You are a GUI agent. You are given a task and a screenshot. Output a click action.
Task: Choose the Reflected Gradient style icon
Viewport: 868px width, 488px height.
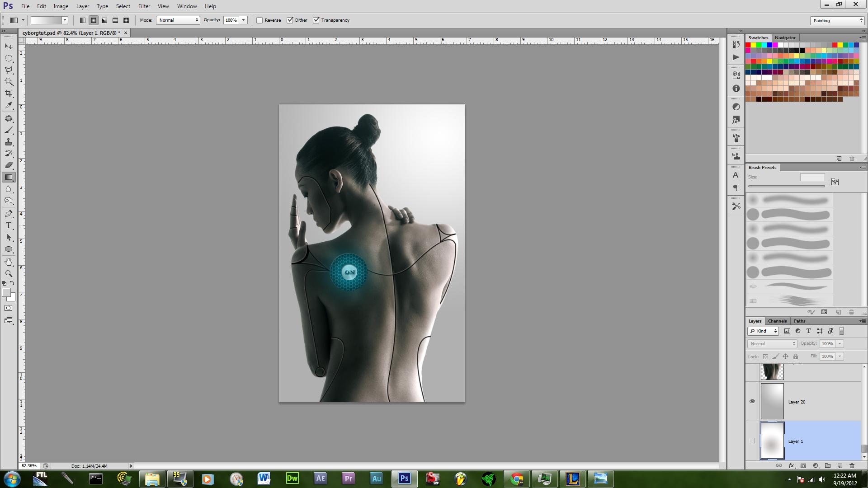[x=115, y=20]
